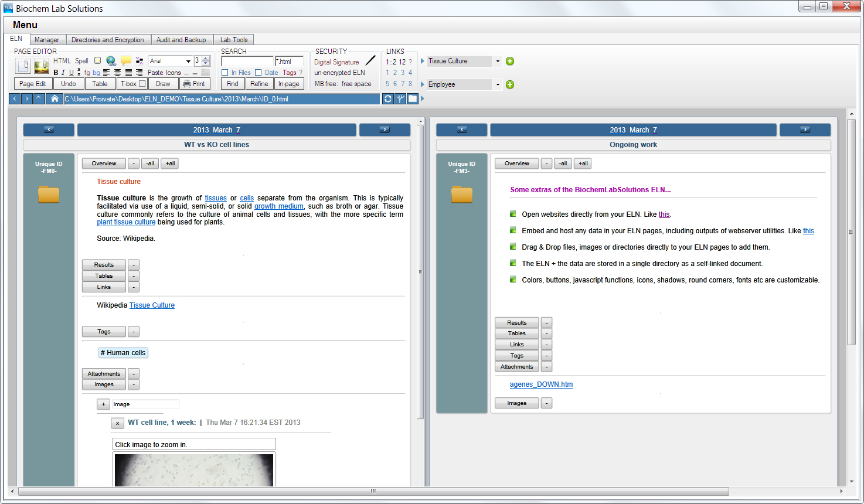
Task: Click the insert picture icon in Page Editor
Action: (x=42, y=66)
